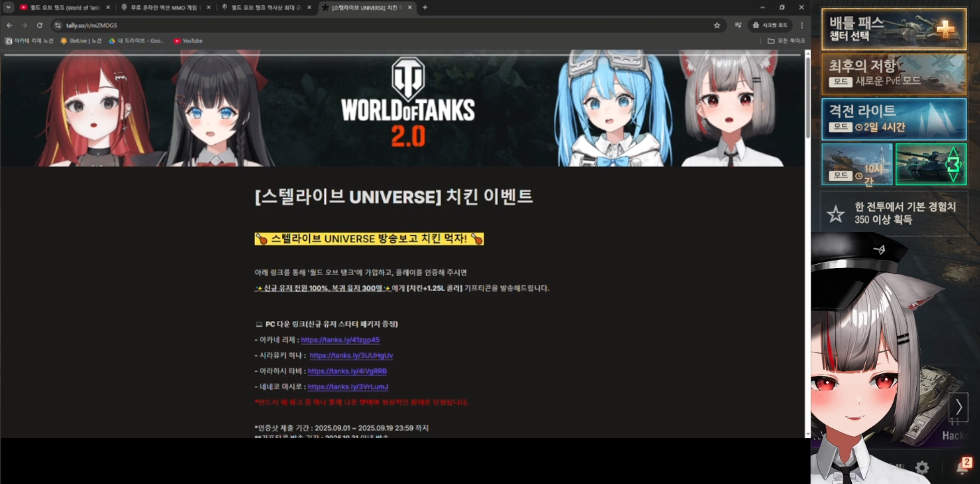Close the YouTube World of Tanks tab
Image resolution: width=980 pixels, height=484 pixels.
[x=108, y=7]
